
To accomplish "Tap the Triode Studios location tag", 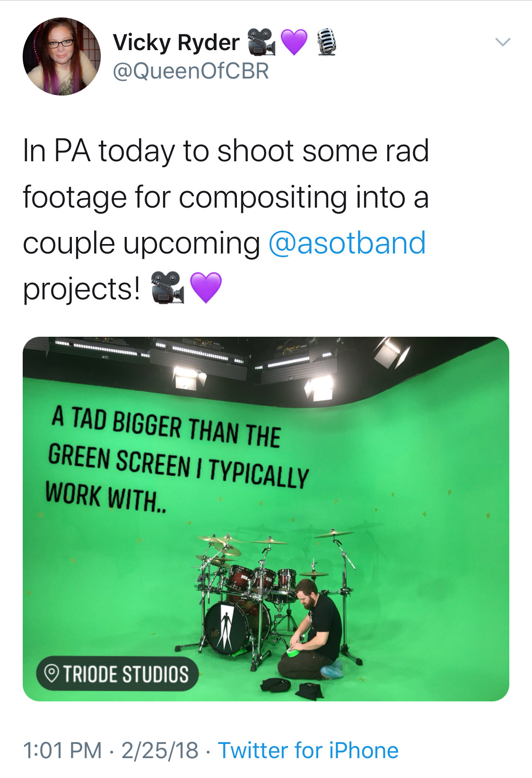I will coord(117,674).
